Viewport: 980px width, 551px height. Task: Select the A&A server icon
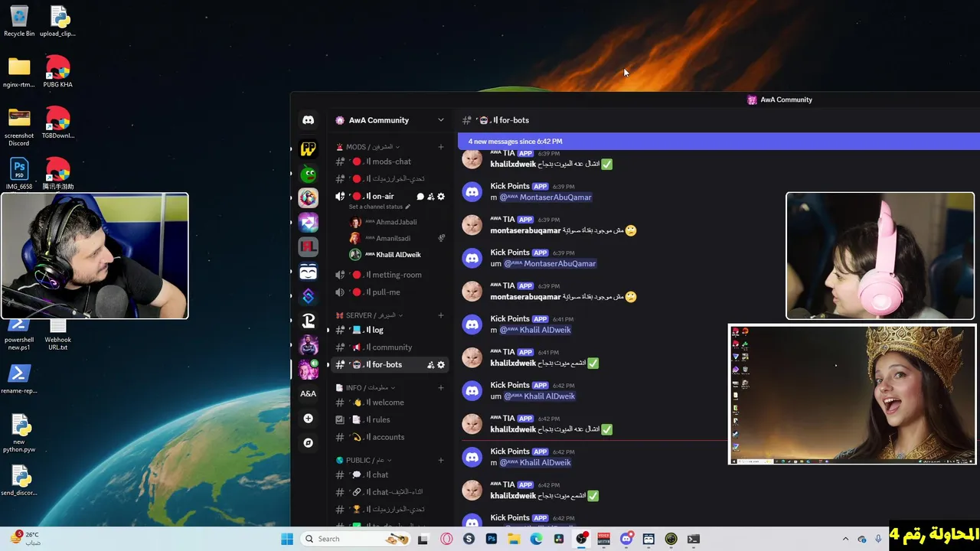308,393
